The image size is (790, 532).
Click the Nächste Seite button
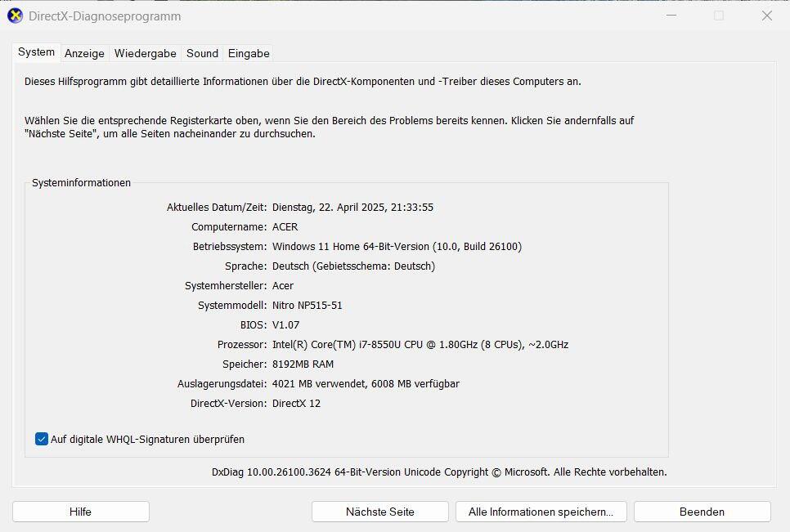(x=379, y=512)
